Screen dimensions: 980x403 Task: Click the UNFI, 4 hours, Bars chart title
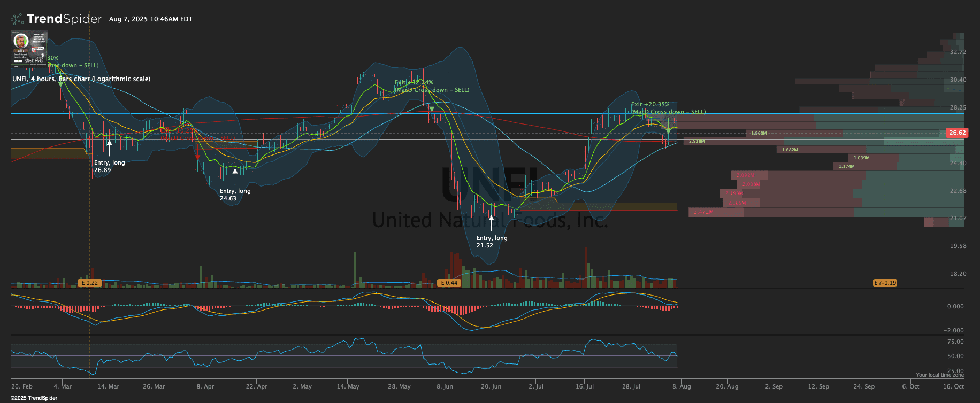81,79
